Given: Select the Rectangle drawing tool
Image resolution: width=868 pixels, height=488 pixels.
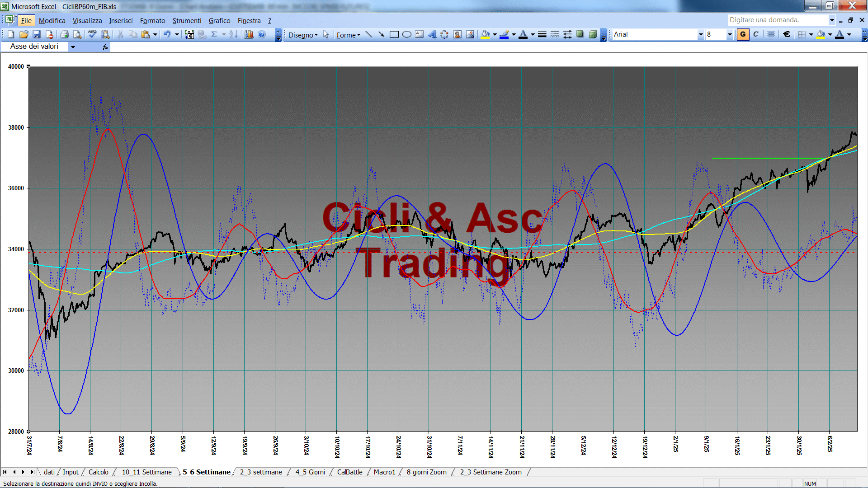Looking at the screenshot, I should 394,34.
